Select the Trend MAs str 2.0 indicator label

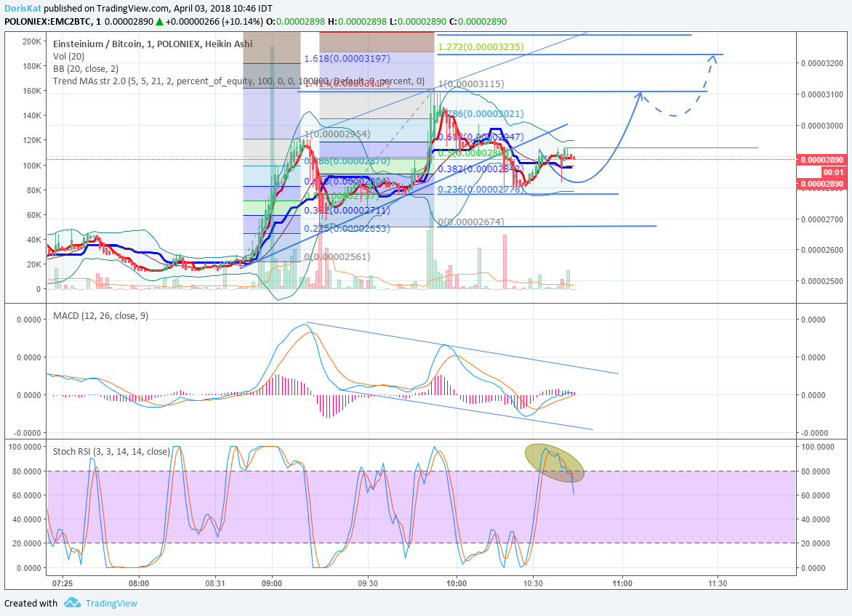point(238,81)
